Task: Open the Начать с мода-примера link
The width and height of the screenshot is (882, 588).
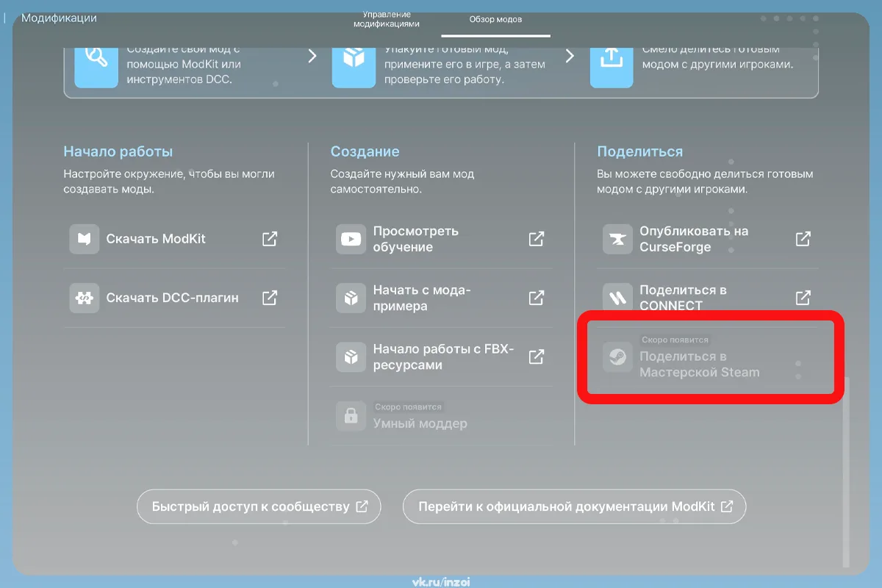Action: tap(422, 298)
